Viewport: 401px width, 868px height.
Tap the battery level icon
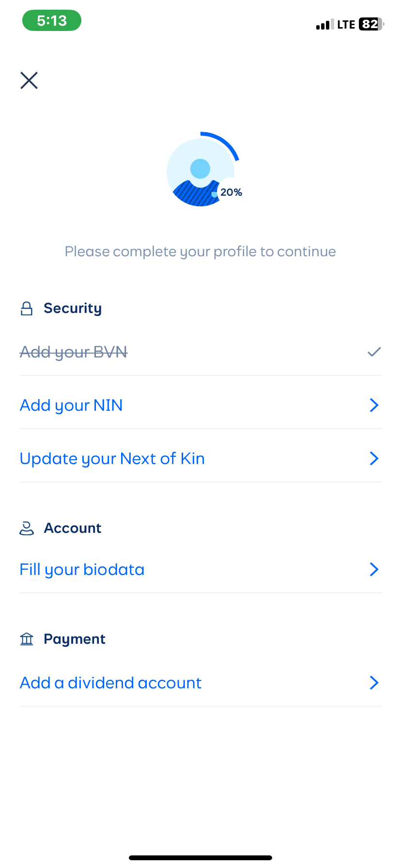pyautogui.click(x=370, y=24)
